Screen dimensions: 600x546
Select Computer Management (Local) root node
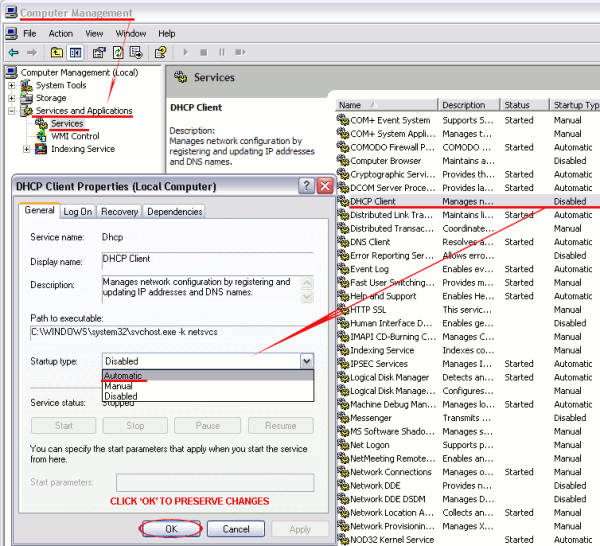pos(79,73)
